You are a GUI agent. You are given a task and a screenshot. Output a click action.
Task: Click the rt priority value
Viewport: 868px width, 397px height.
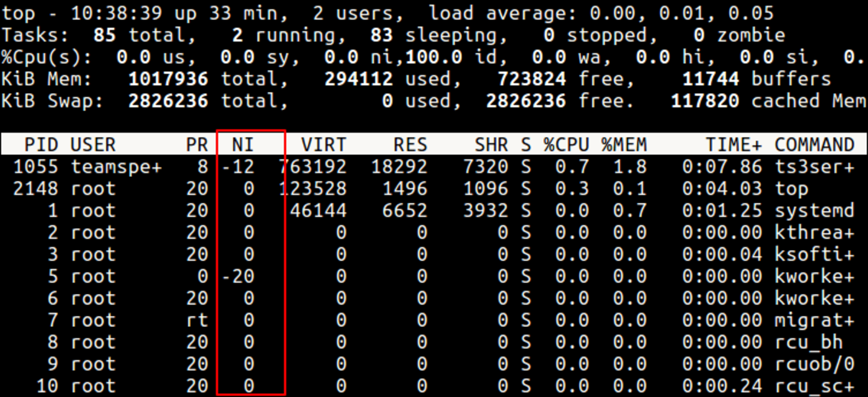(x=197, y=321)
